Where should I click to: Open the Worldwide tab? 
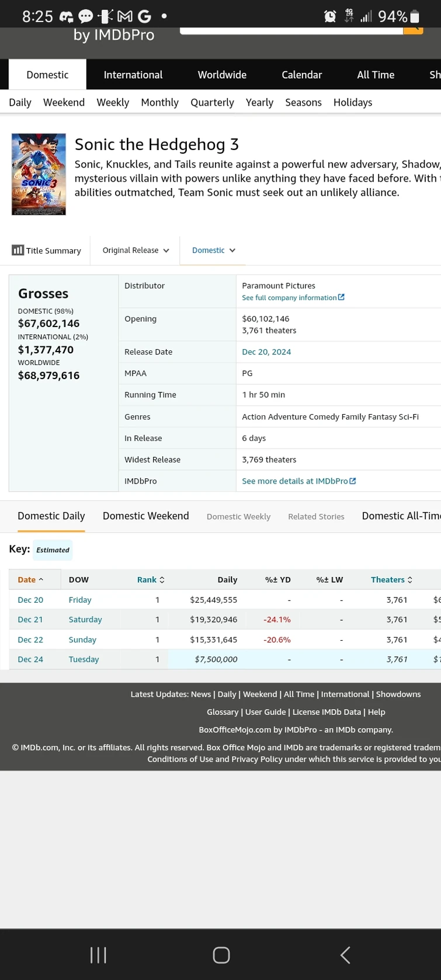tap(222, 75)
